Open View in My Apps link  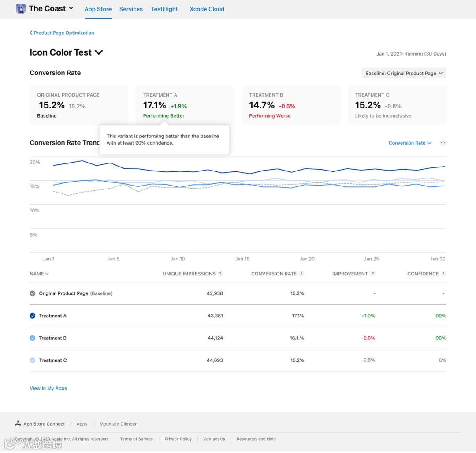click(48, 388)
